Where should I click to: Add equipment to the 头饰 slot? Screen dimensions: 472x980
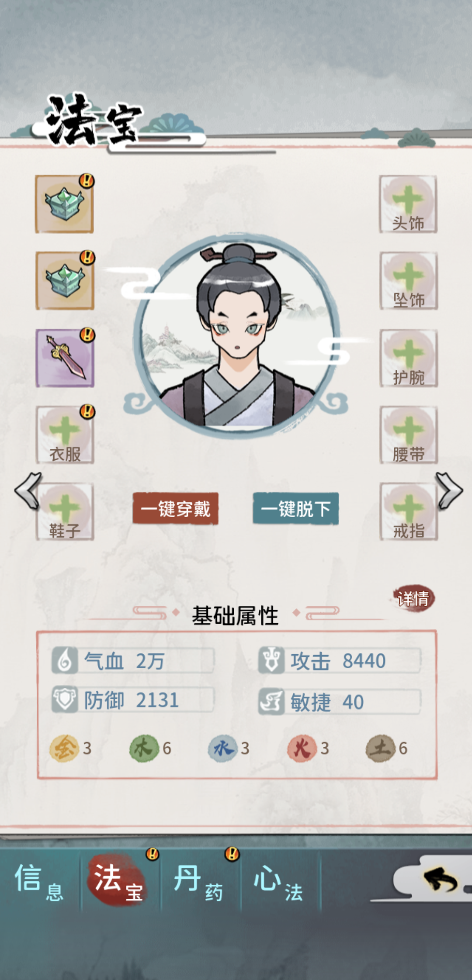tap(408, 204)
